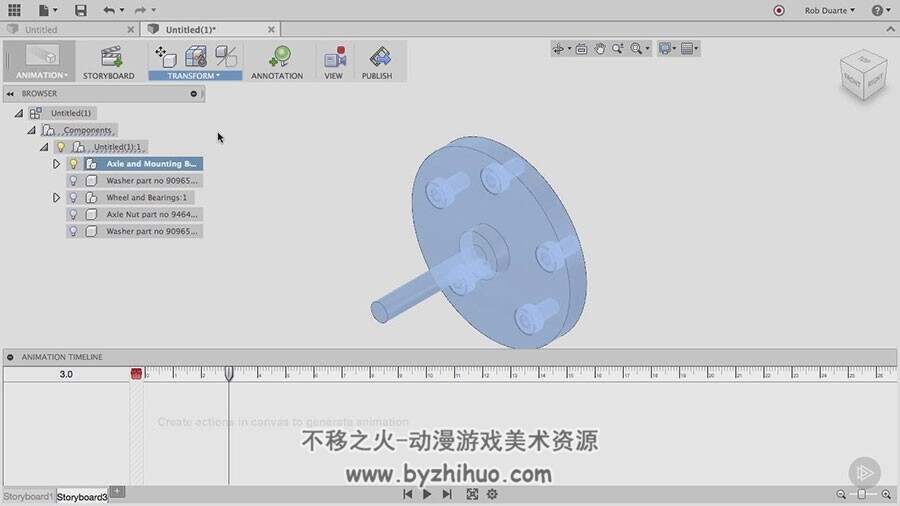The width and height of the screenshot is (900, 506).
Task: Click the New Storyboard clapperboard icon
Action: (111, 57)
